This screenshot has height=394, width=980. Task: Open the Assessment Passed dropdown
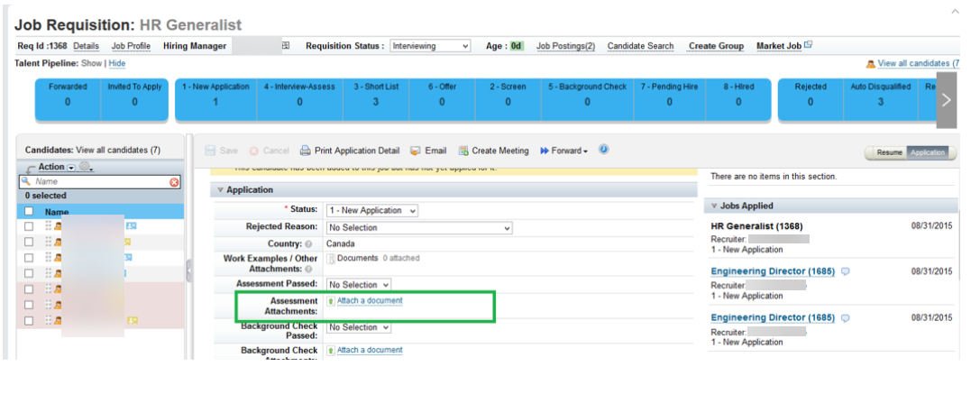pos(359,285)
